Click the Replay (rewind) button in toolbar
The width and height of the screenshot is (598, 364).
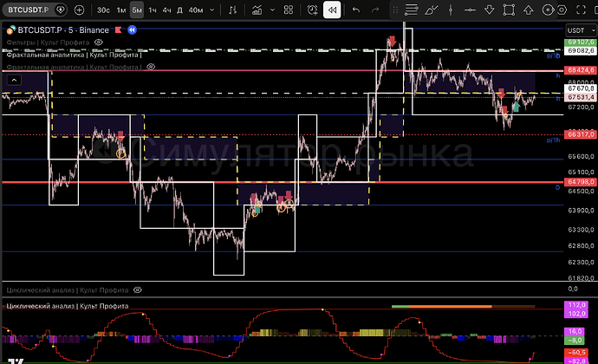[x=332, y=10]
